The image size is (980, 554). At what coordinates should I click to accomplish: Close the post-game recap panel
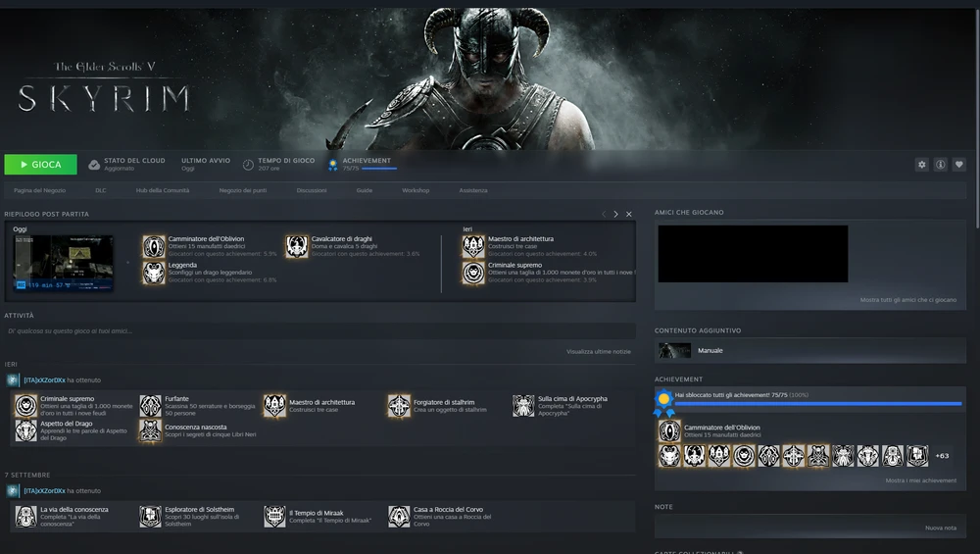[x=629, y=214]
